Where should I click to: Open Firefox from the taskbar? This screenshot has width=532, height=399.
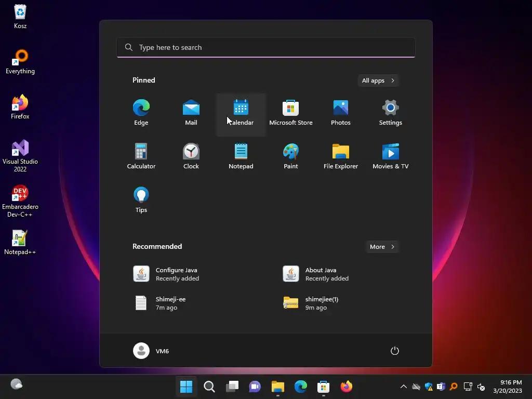[x=347, y=387]
